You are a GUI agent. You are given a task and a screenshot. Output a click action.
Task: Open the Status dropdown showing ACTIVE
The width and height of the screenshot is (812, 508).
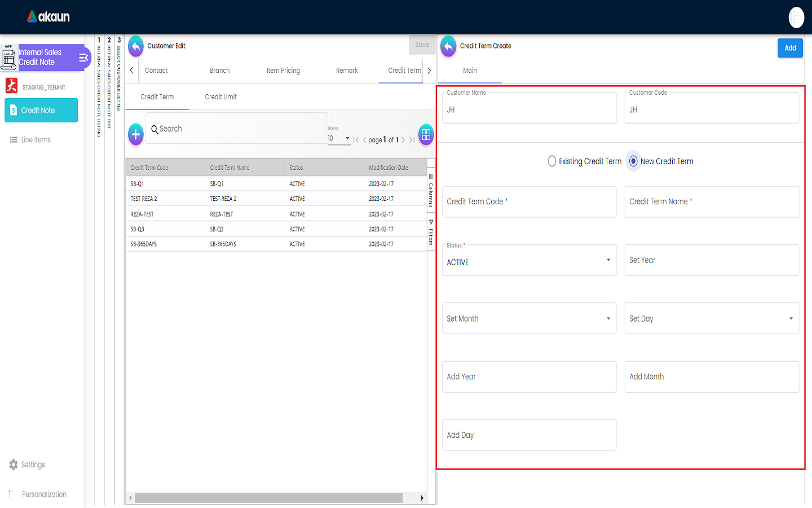[529, 261]
